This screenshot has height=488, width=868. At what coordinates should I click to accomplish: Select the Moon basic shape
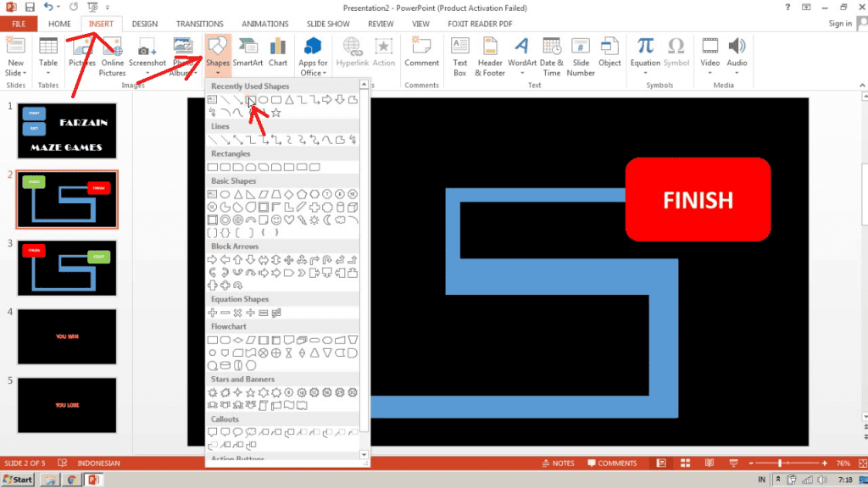tap(327, 220)
